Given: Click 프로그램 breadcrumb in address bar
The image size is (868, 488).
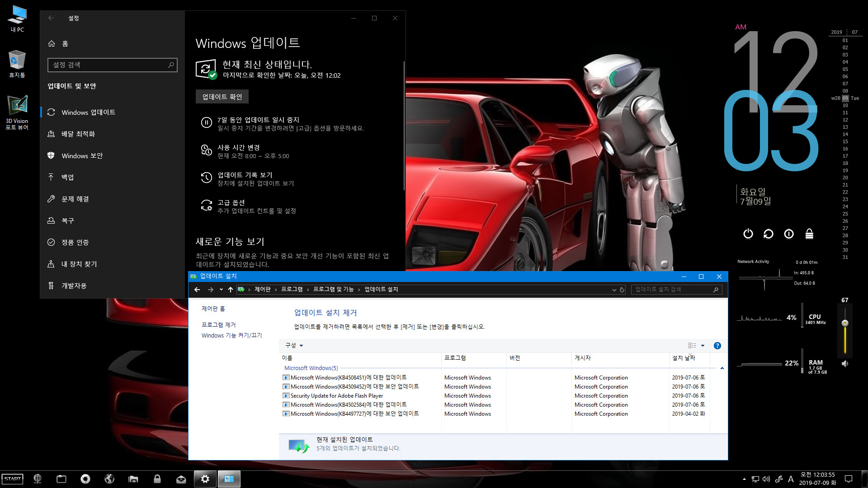Looking at the screenshot, I should (x=292, y=290).
